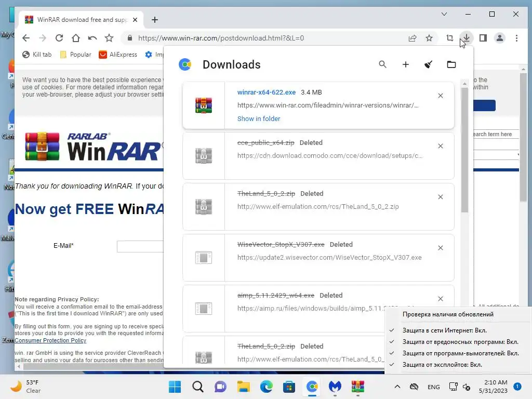Open Malwarebytes from the taskbar
Viewport: 532px width, 399px height.
pos(335,387)
